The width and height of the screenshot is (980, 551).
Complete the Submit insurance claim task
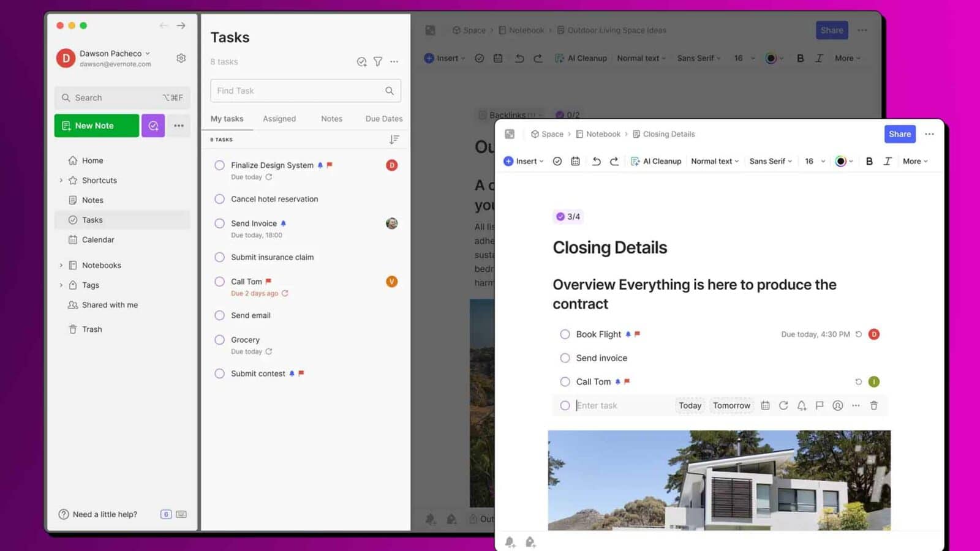(x=219, y=257)
